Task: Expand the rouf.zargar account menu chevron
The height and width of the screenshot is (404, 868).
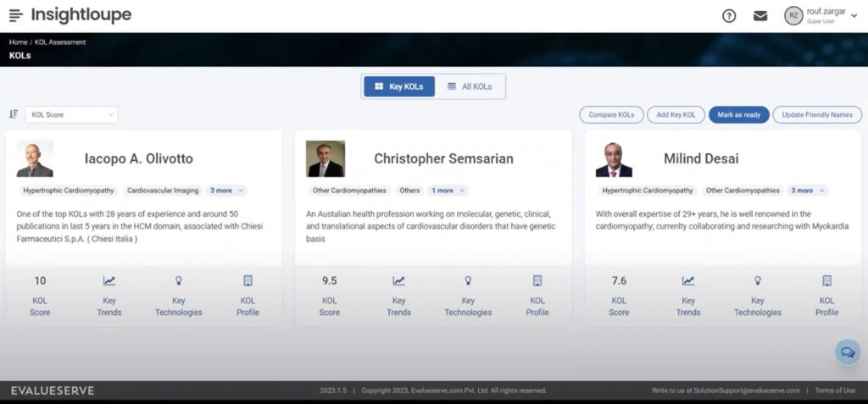Action: coord(854,16)
